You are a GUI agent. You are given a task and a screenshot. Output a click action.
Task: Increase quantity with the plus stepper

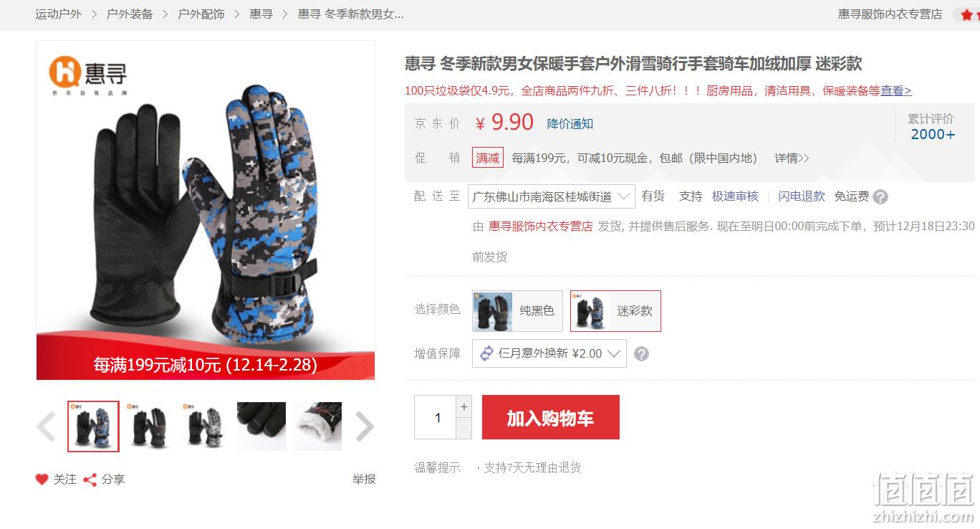(464, 406)
